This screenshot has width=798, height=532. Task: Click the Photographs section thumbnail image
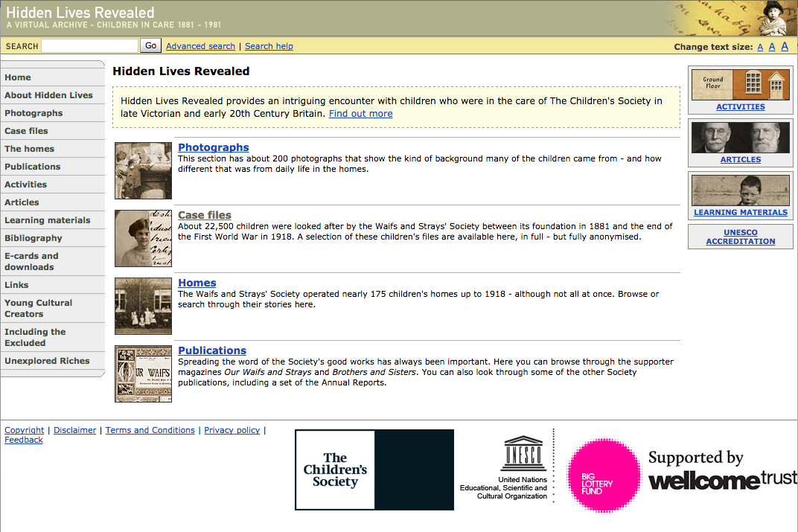143,170
